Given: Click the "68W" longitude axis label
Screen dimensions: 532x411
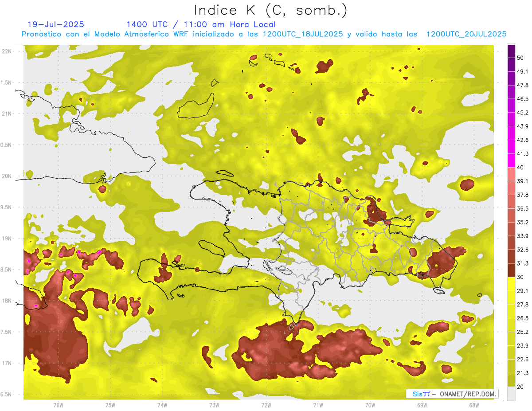Looking at the screenshot, I should [x=474, y=405].
